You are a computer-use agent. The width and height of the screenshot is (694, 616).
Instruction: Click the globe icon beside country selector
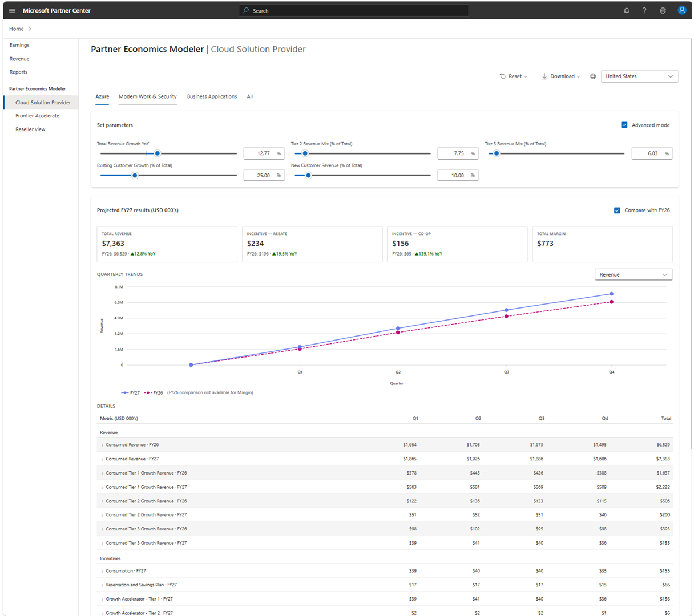[x=593, y=76]
